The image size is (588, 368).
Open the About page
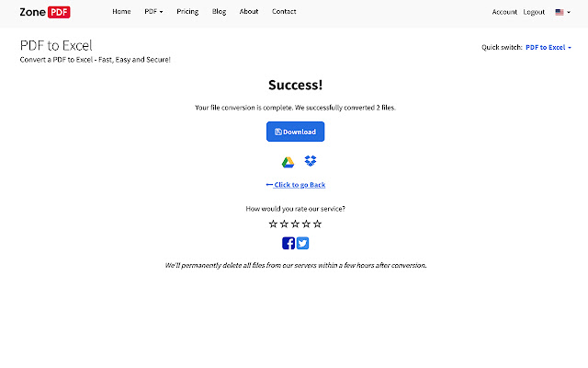[x=249, y=12]
